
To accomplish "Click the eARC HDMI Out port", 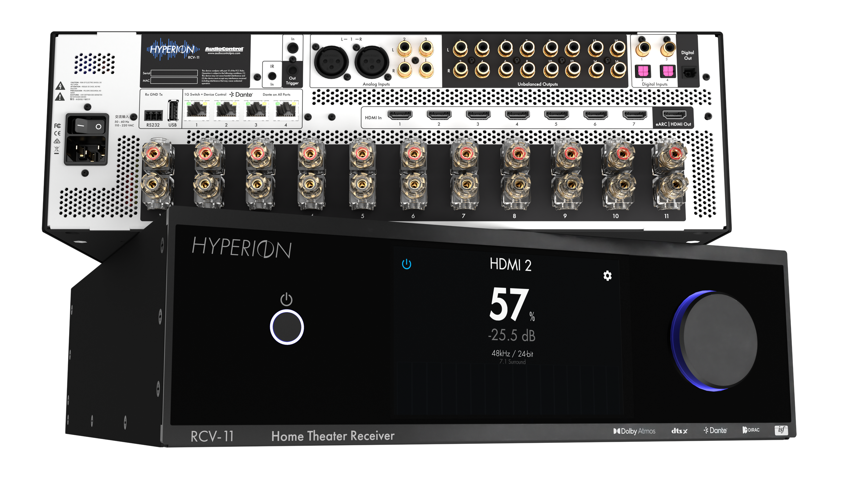I will point(674,115).
